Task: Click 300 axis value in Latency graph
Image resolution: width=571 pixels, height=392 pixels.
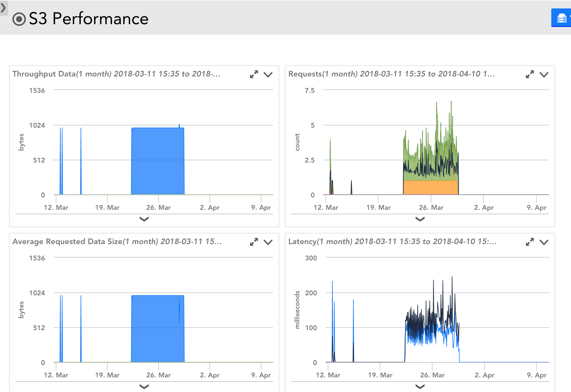Action: 311,258
